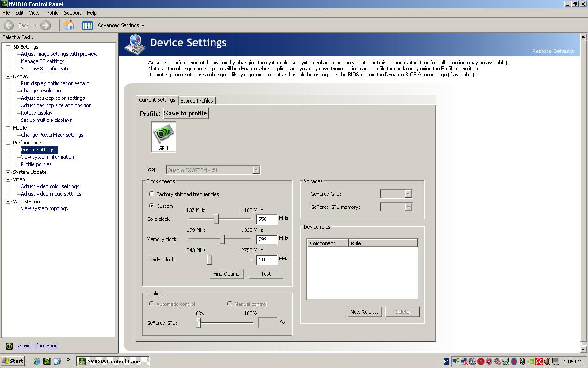Click the Shader clock MHz input field
The image size is (588, 368).
pos(267,260)
